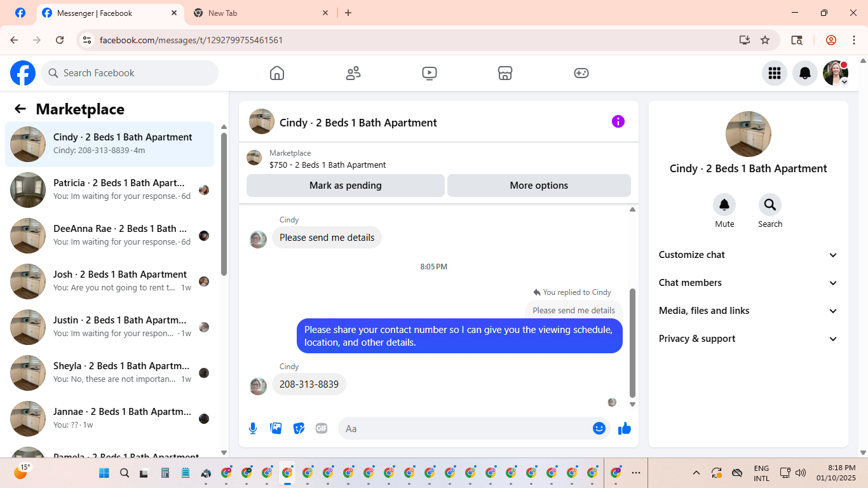Switch to the New Tab browser tab
Screen dimensions: 868x488
(261, 13)
